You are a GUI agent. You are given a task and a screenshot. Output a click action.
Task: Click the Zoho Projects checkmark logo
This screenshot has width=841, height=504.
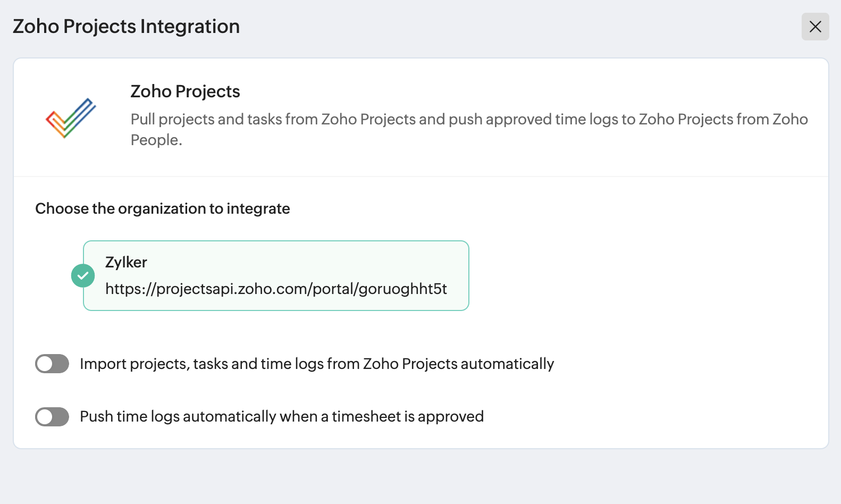click(x=71, y=118)
